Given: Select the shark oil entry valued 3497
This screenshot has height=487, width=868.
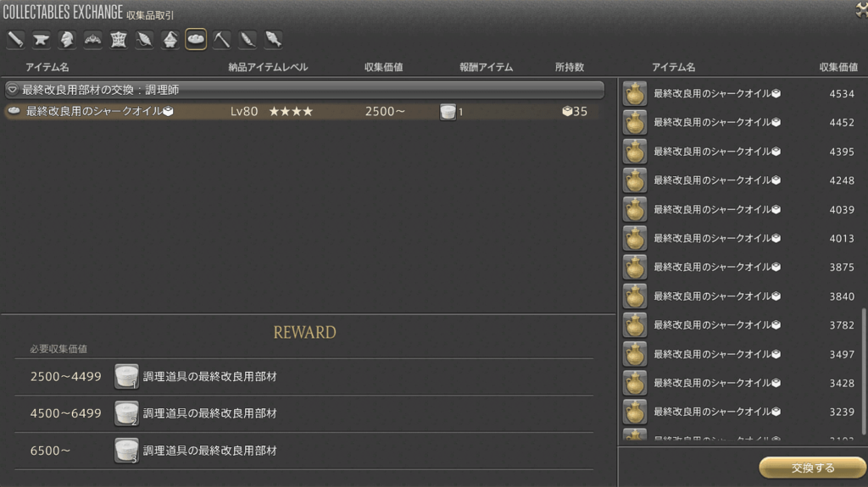Looking at the screenshot, I should 739,354.
